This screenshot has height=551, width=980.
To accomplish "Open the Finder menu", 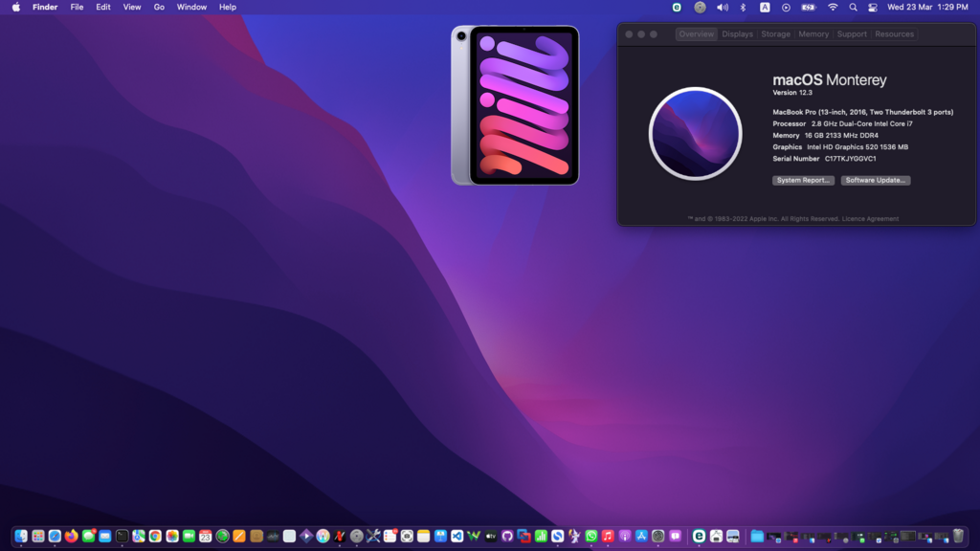I will 45,8.
